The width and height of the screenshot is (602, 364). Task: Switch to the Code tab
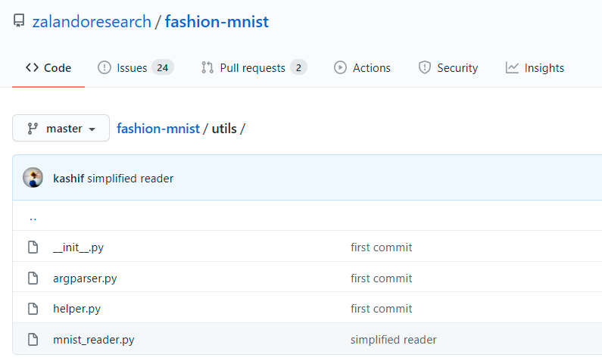[48, 68]
